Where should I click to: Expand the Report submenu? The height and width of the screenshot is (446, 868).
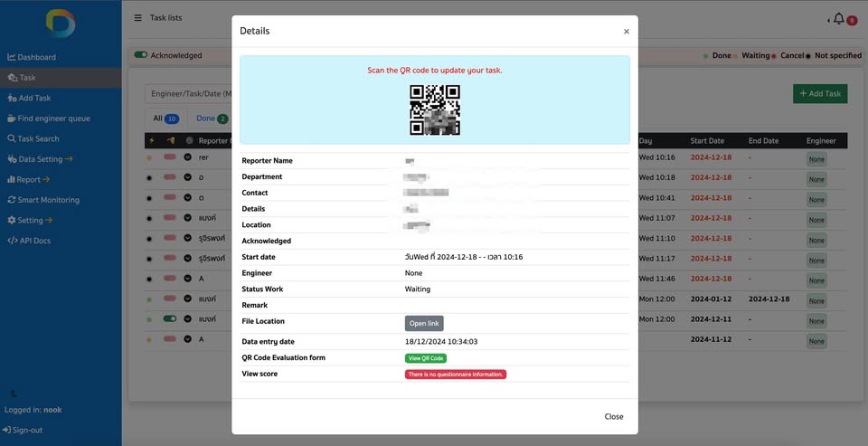pos(29,179)
